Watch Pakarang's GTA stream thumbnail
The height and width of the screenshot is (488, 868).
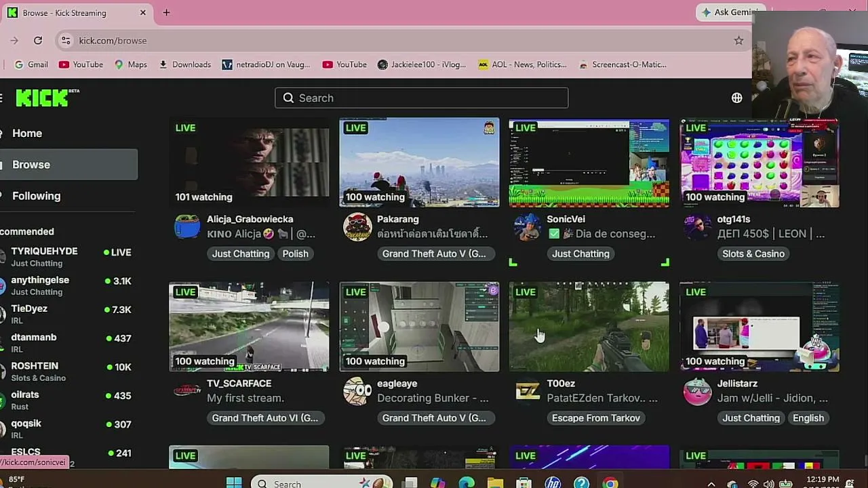419,163
